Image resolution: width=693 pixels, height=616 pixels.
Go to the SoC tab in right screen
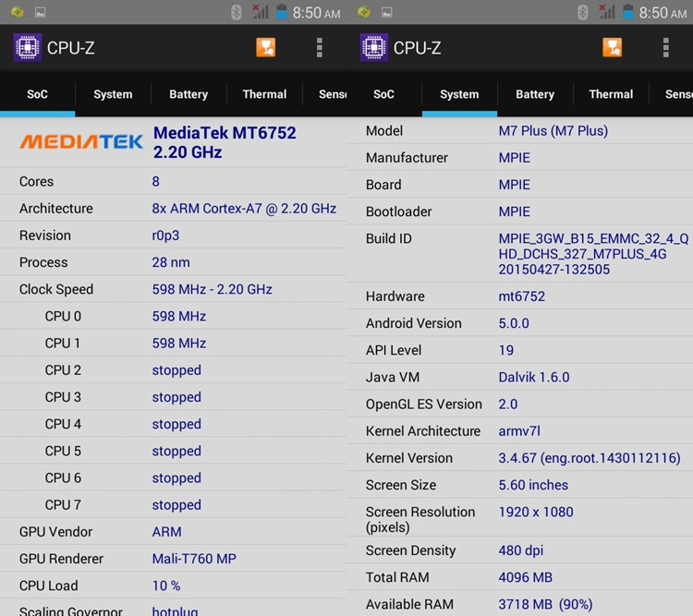pos(383,94)
